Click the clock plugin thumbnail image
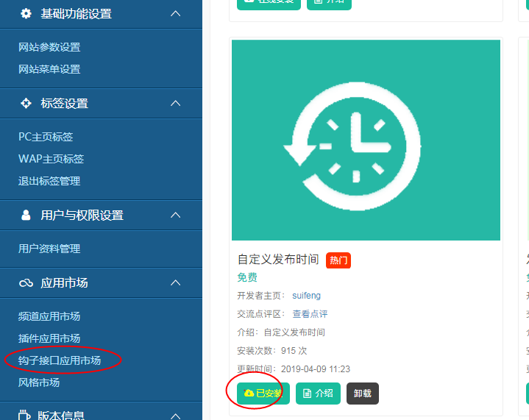This screenshot has width=529, height=420. pos(366,140)
